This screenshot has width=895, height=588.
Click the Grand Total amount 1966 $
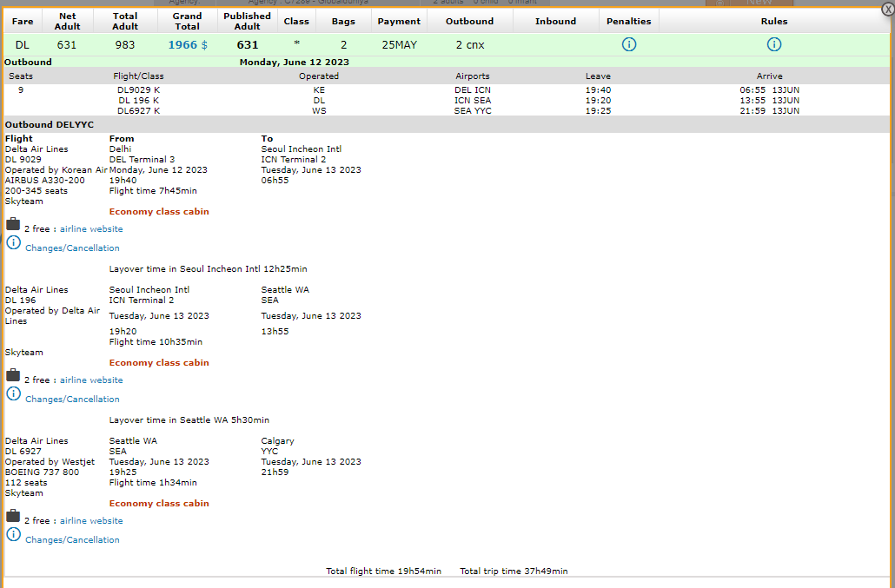[x=188, y=45]
